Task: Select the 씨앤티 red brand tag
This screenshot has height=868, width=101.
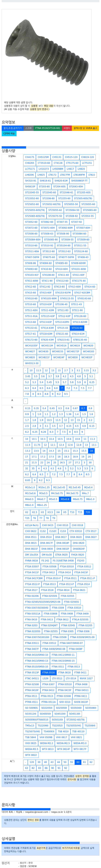Action: coord(67,128)
